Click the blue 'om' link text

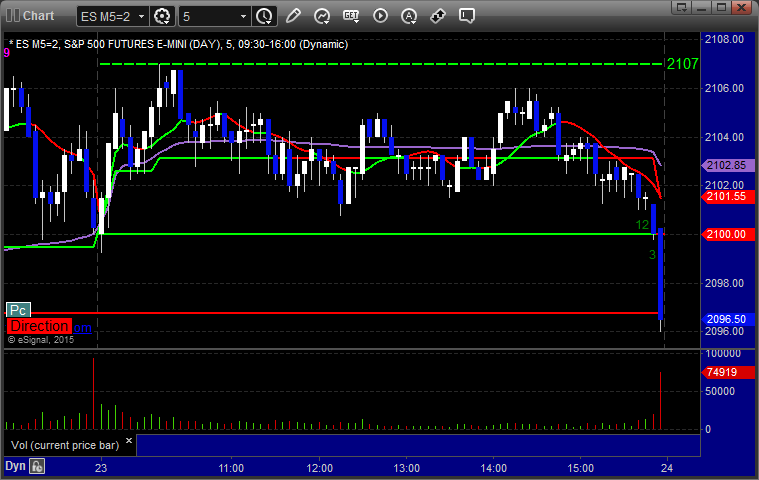82,328
